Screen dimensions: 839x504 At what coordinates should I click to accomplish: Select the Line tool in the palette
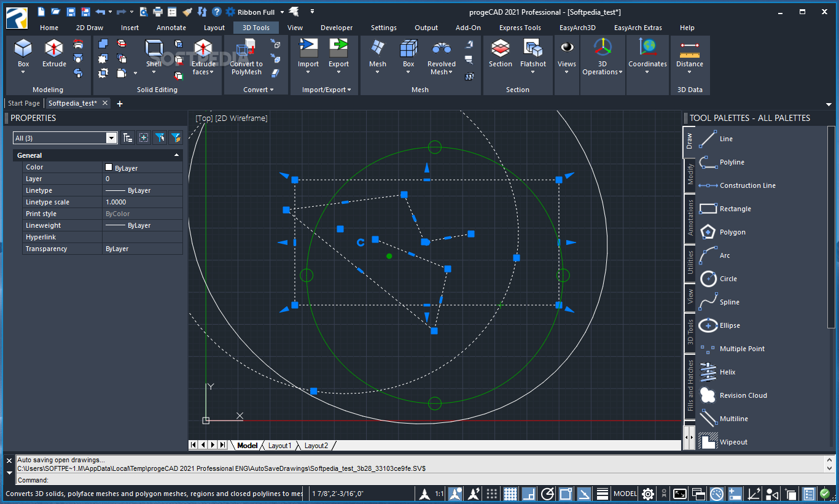point(716,139)
